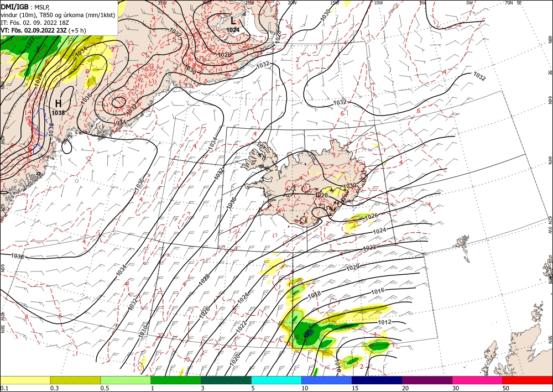
Task: Click the '10W' longitude label at top
Action: pyautogui.click(x=378, y=3)
